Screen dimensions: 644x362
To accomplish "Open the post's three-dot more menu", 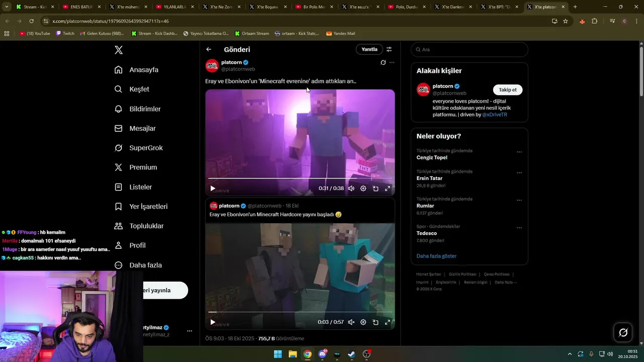I will pos(392,62).
